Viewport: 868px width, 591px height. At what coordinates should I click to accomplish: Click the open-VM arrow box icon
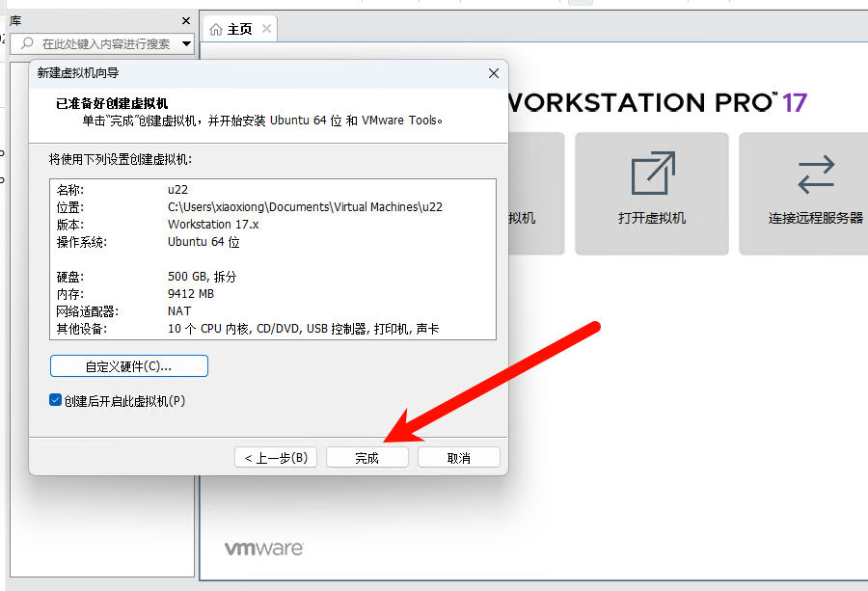pos(653,173)
